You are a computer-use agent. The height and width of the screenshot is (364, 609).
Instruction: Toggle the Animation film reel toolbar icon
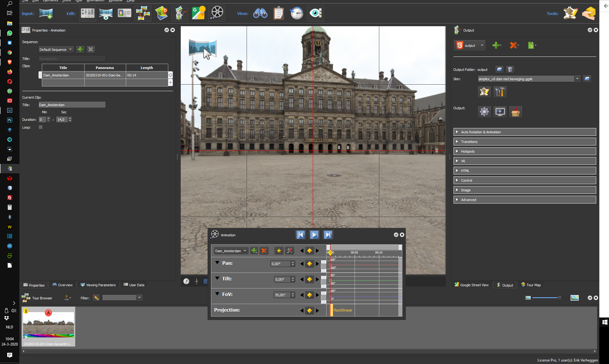[x=217, y=13]
